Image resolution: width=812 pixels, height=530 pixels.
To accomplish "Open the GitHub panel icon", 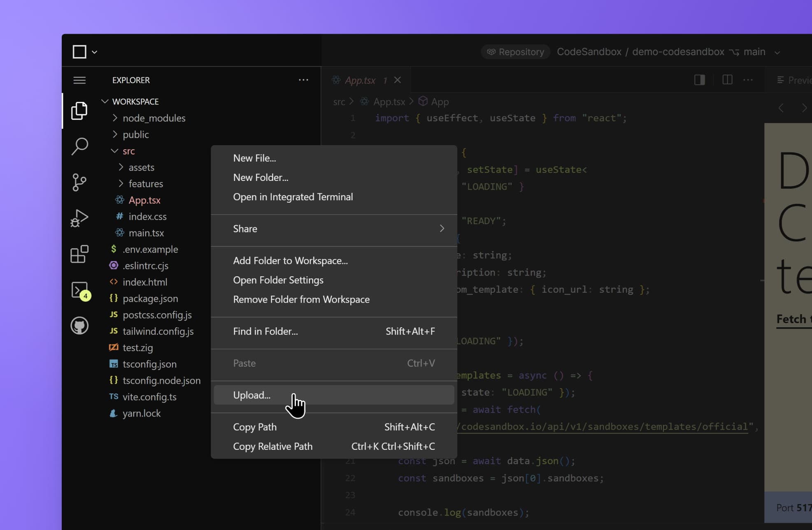I will tap(79, 326).
